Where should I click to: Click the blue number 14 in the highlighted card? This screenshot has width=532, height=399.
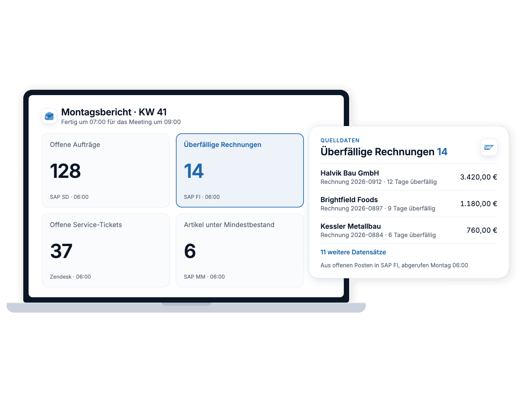(194, 171)
